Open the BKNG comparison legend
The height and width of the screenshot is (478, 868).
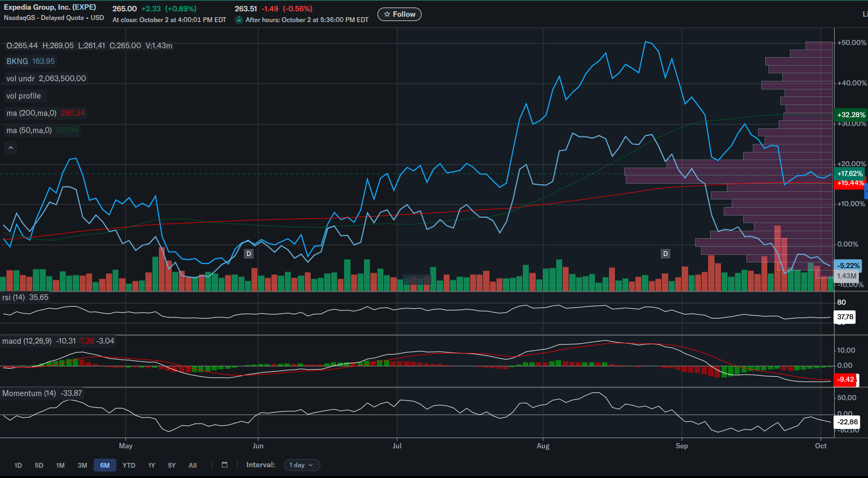(x=31, y=61)
